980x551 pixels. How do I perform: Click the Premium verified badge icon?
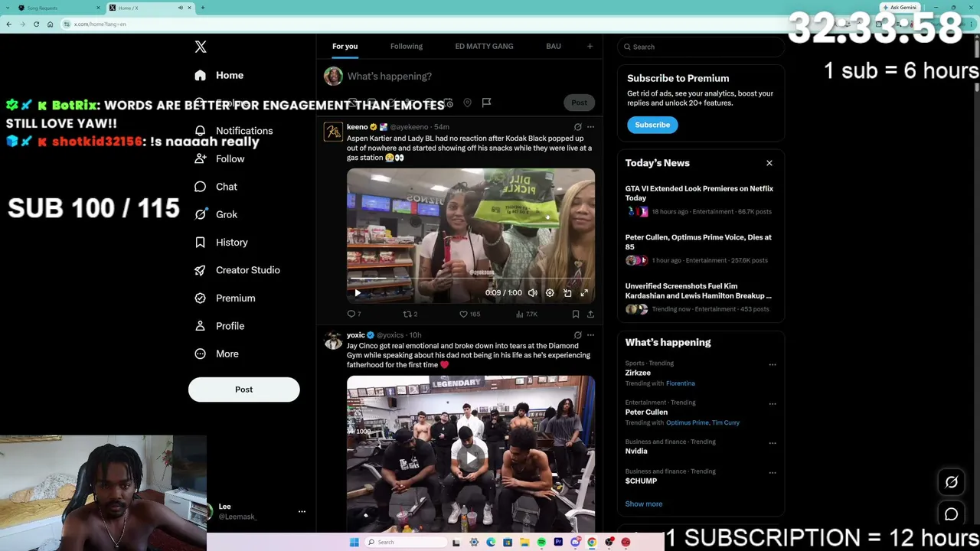[x=200, y=298]
